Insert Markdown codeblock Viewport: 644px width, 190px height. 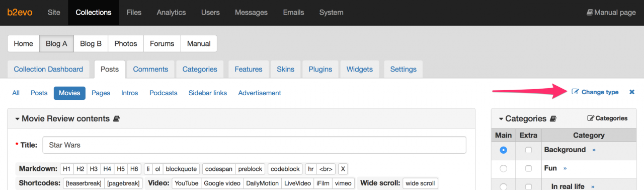(285, 169)
